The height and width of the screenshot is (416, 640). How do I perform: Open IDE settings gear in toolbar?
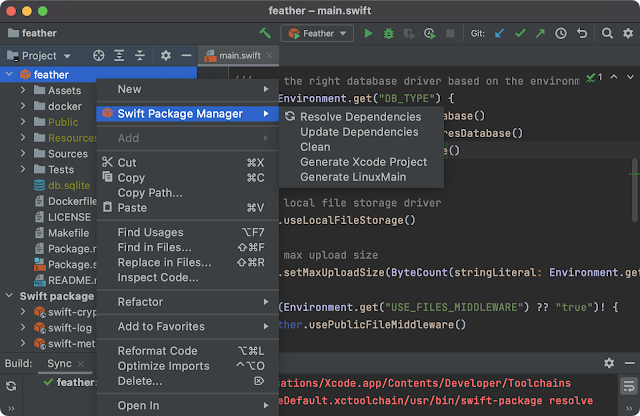coord(628,33)
